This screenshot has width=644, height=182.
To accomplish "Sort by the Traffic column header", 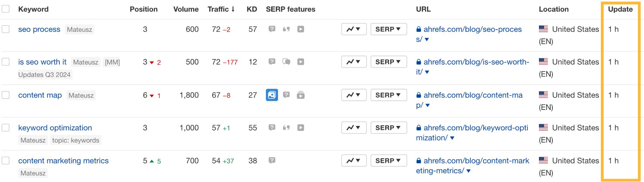I will [x=221, y=9].
